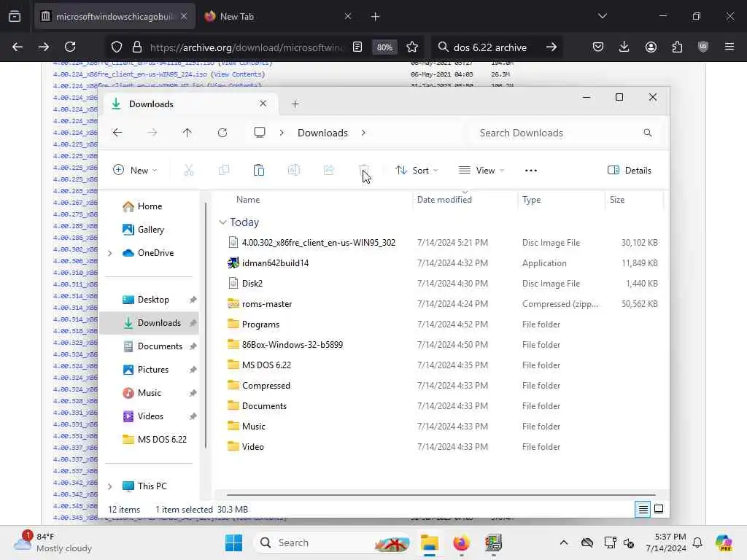Image resolution: width=747 pixels, height=560 pixels.
Task: Select the 86Box-Windows-32-b5899 folder
Action: (292, 345)
